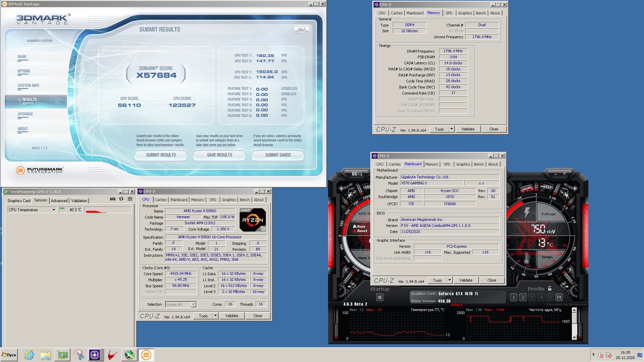644x362 pixels.
Task: Open the Advanced tab in GPU-Z
Action: pyautogui.click(x=59, y=200)
